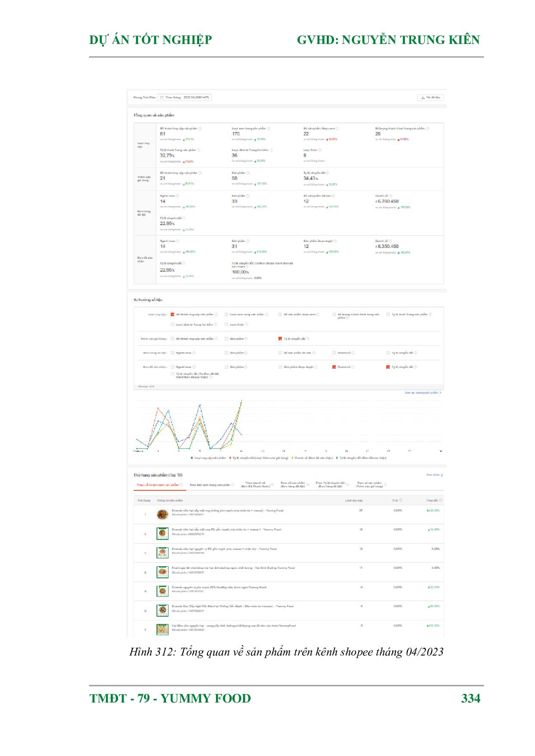
Task: Switch to Theo Tỷ lệ chuyển đổi tab
Action: 332,485
